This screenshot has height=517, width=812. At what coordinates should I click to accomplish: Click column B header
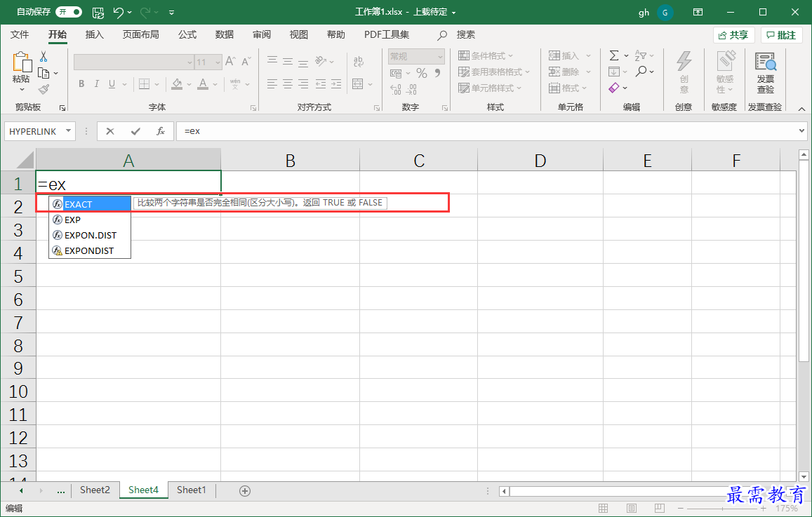pyautogui.click(x=290, y=161)
